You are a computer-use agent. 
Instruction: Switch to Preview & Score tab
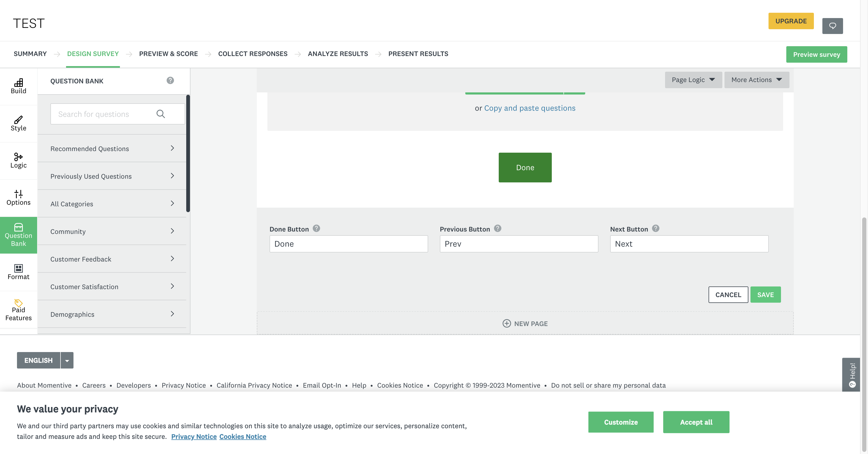tap(168, 54)
